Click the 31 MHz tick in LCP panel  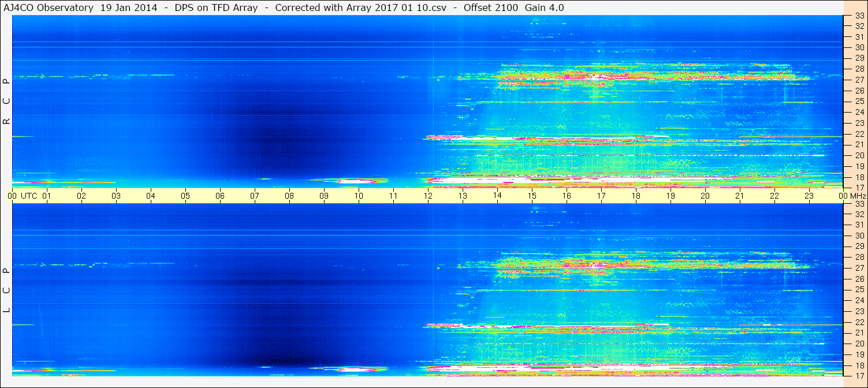[x=859, y=225]
